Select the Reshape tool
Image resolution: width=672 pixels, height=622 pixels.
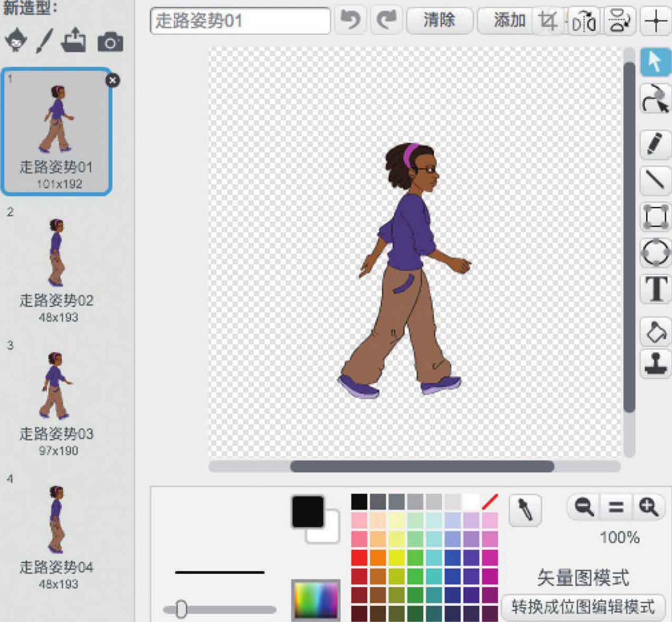coord(655,99)
